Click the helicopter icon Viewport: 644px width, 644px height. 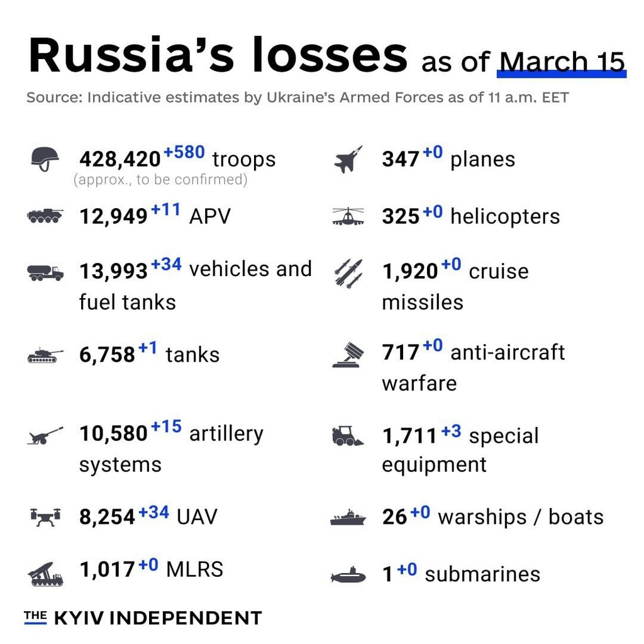coord(348,216)
